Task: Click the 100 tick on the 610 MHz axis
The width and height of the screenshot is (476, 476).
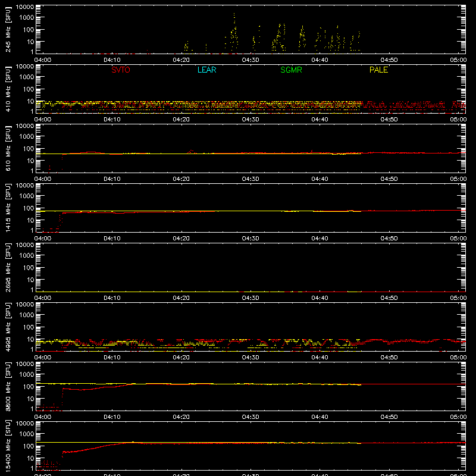Action: tap(29, 149)
